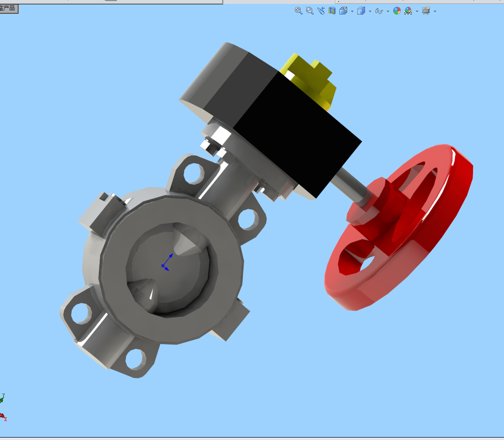Screen dimensions: 504x440
Task: Click the View Orientation cube icon
Action: point(343,11)
